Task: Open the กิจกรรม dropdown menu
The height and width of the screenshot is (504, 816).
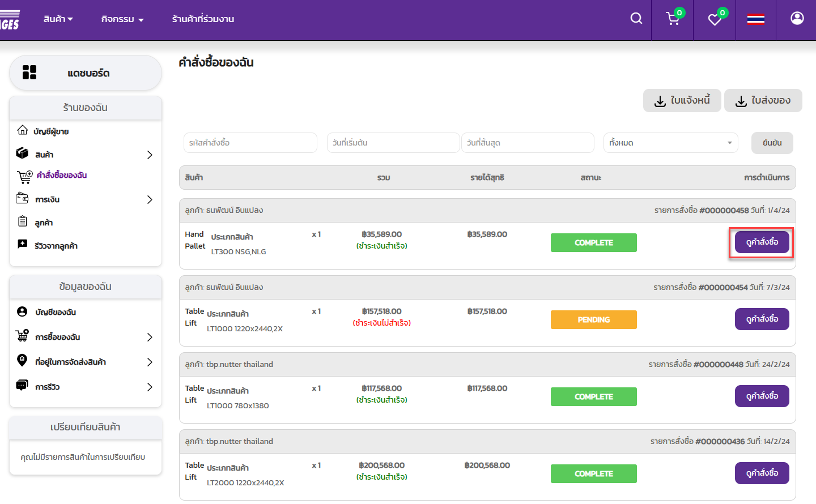Action: 122,19
